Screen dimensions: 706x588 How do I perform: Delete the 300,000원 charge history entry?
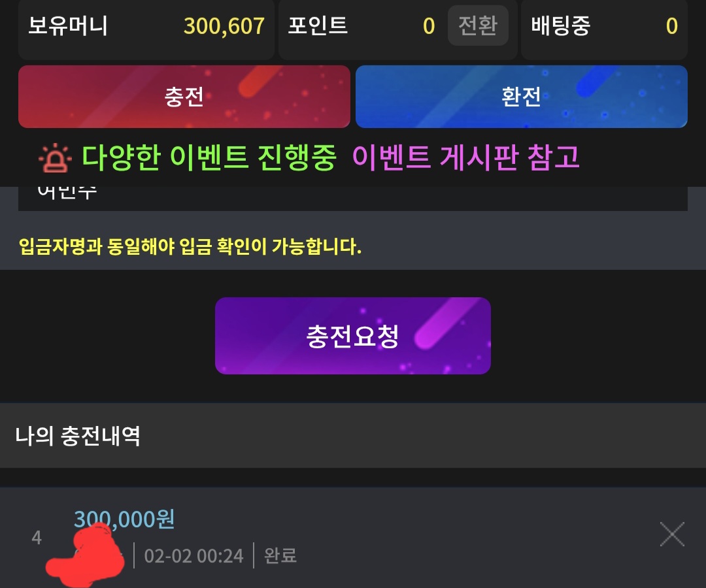pos(672,534)
